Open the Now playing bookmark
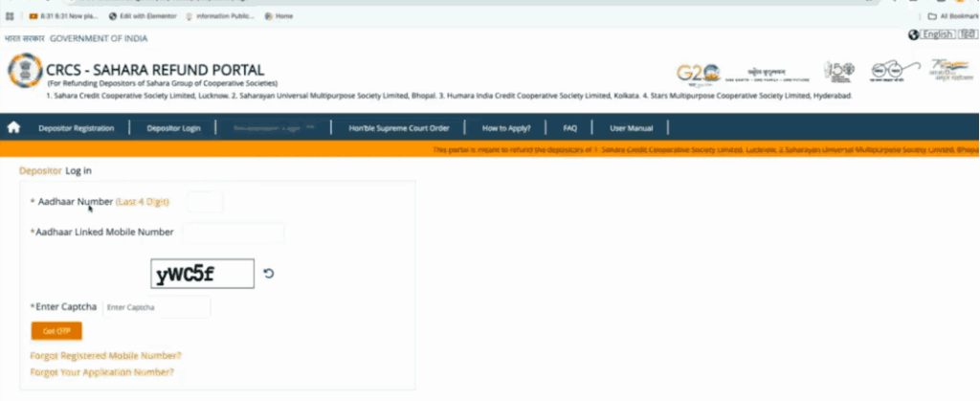The height and width of the screenshot is (401, 980). [64, 16]
